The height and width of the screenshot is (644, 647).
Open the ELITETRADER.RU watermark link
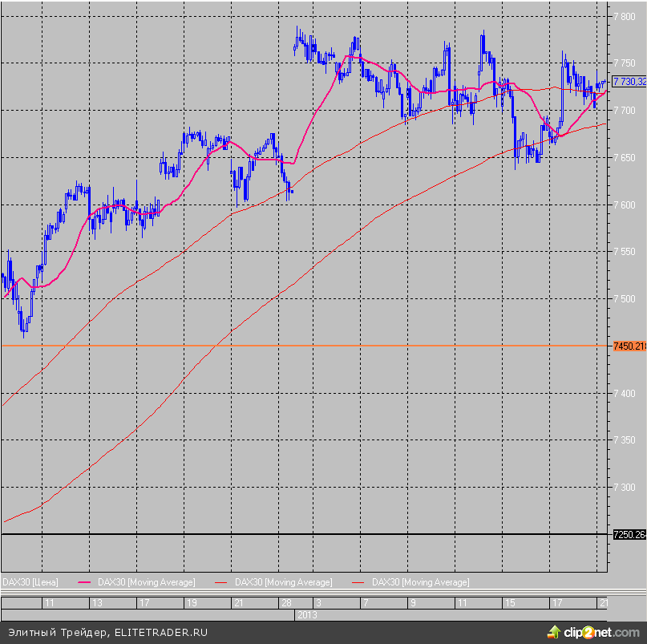tap(161, 633)
